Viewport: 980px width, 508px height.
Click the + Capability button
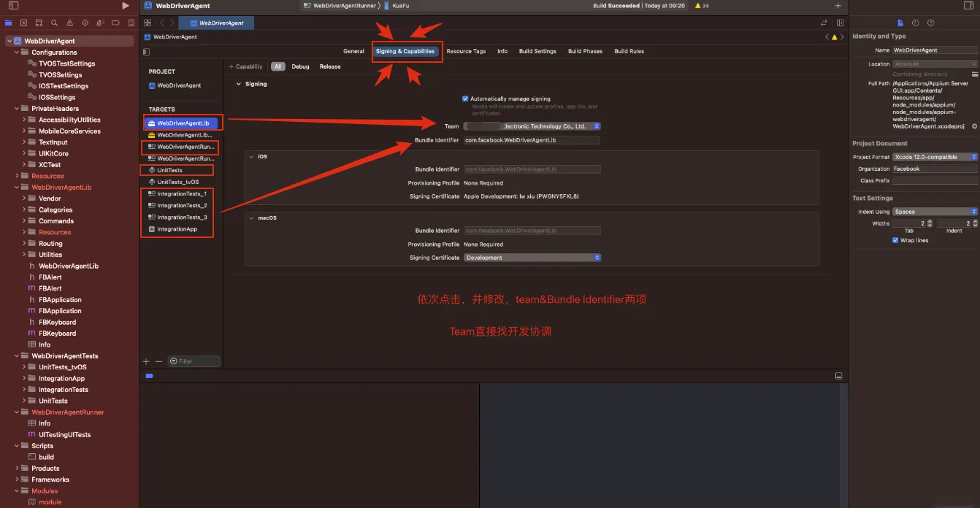tap(246, 66)
